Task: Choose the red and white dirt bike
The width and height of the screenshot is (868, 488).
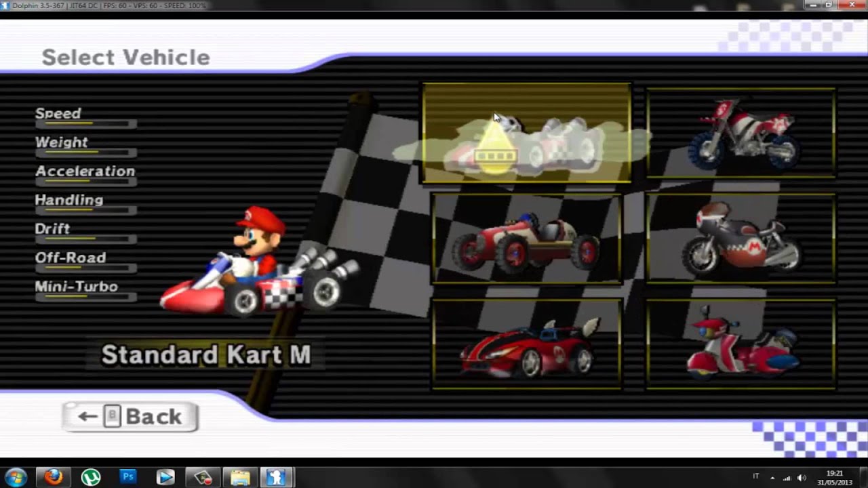Action: point(741,133)
